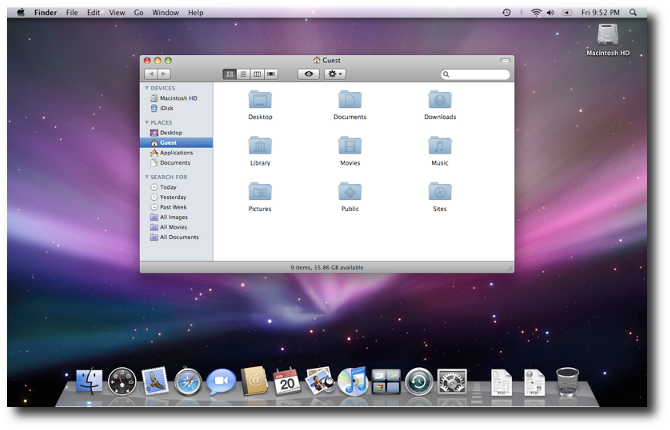Launch iTunes from the Dock
Viewport: 670px width, 430px height.
353,381
